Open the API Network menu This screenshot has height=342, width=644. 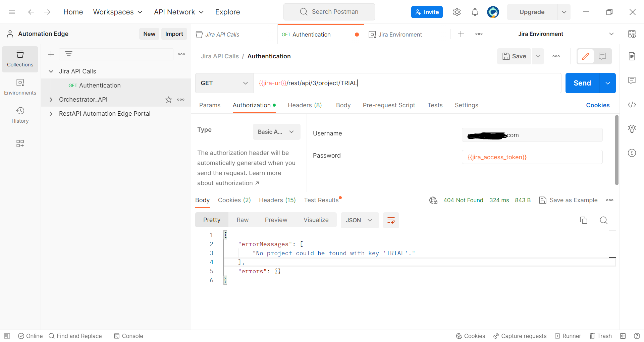(x=178, y=12)
